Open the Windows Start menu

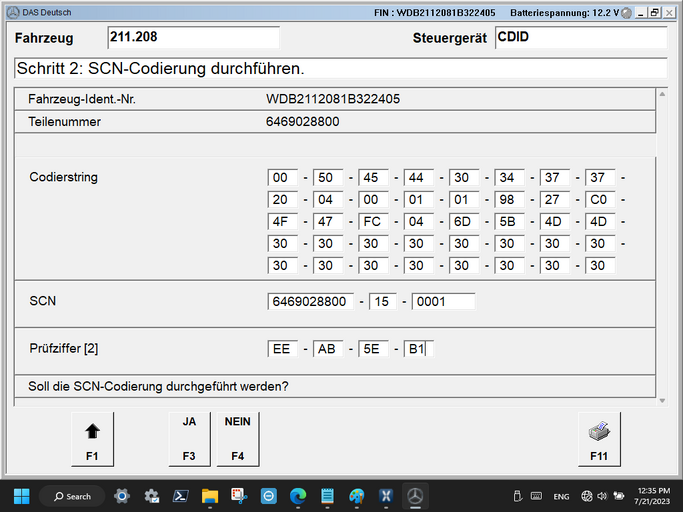[x=21, y=496]
